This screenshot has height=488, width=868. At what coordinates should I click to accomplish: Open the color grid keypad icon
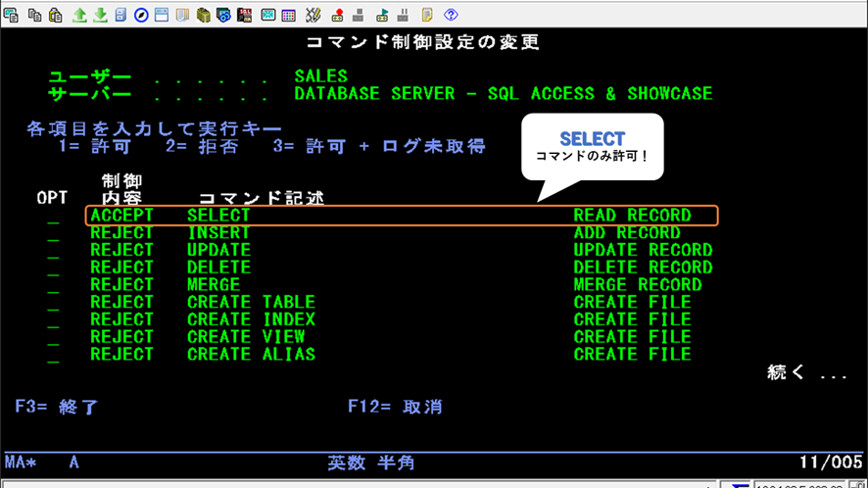point(289,15)
